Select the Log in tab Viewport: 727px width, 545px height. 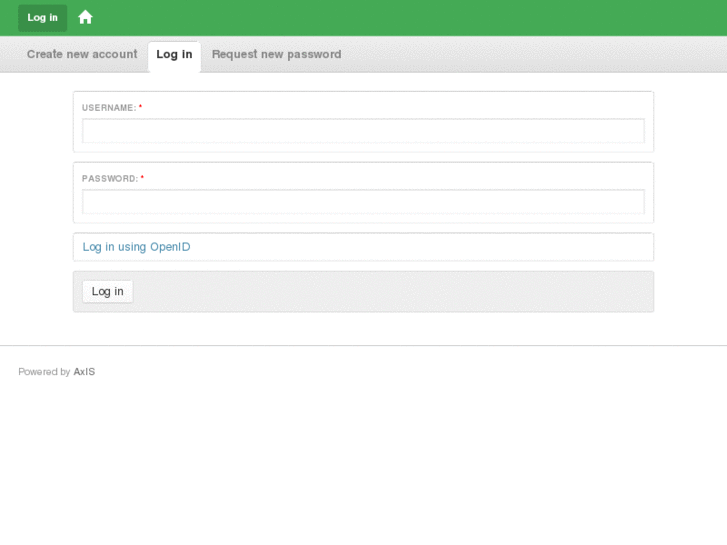[174, 55]
